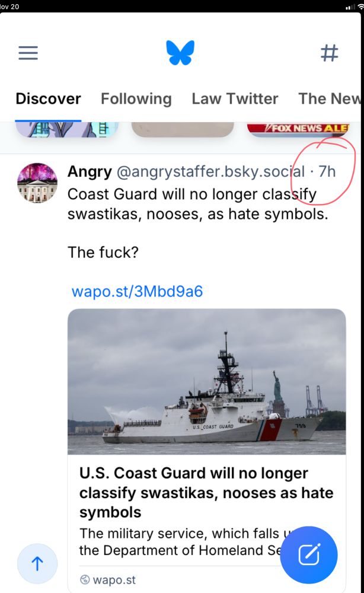This screenshot has height=593, width=364.
Task: Tap the post text about hate symbols
Action: tap(197, 204)
